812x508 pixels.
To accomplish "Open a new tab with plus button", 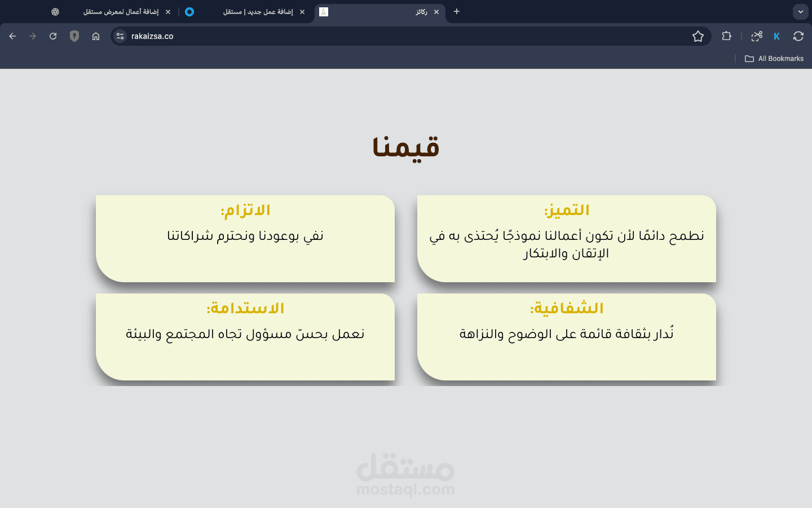I will (x=457, y=11).
